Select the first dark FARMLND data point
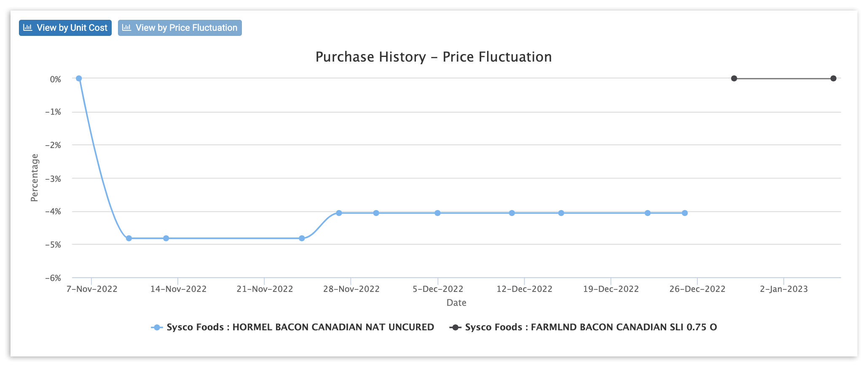The width and height of the screenshot is (868, 367). pos(734,78)
